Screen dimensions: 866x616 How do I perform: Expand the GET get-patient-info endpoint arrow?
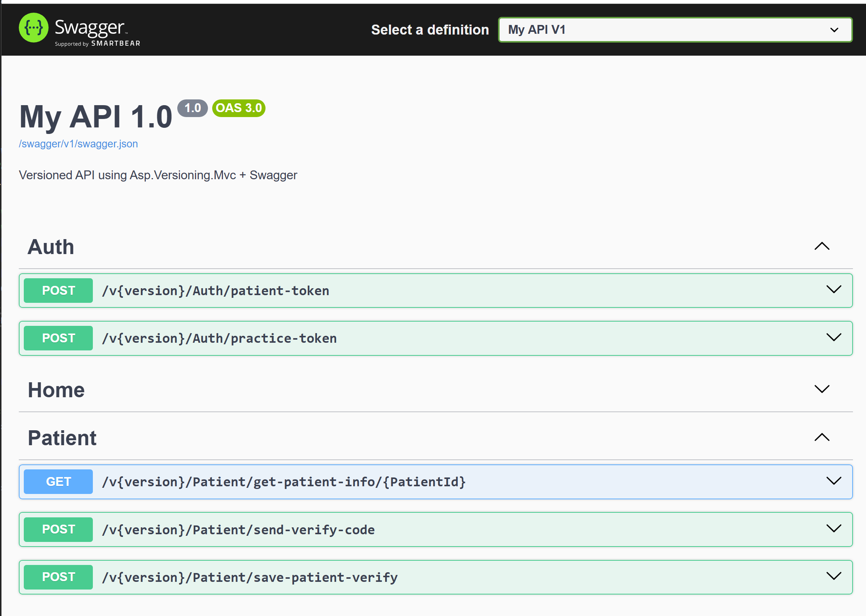pyautogui.click(x=834, y=481)
